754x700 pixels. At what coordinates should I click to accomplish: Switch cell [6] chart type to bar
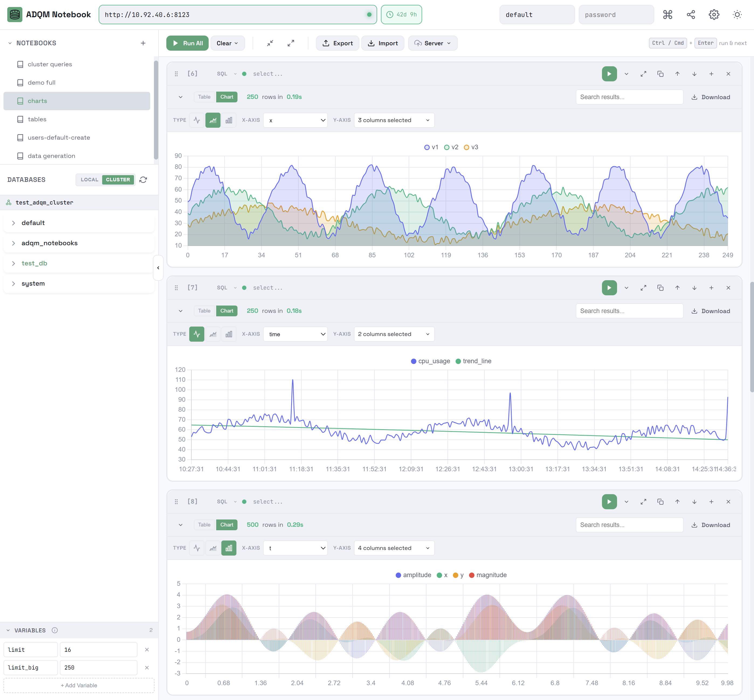[x=229, y=120]
